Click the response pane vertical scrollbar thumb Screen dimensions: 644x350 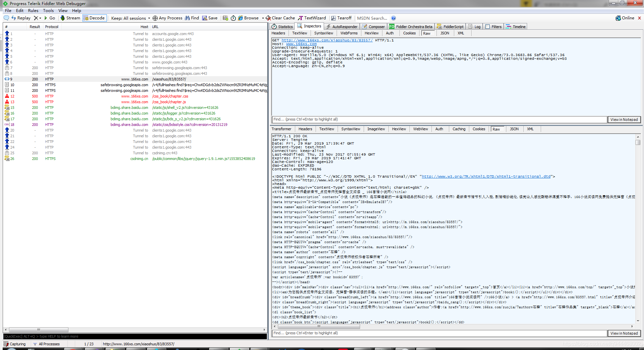(x=638, y=142)
